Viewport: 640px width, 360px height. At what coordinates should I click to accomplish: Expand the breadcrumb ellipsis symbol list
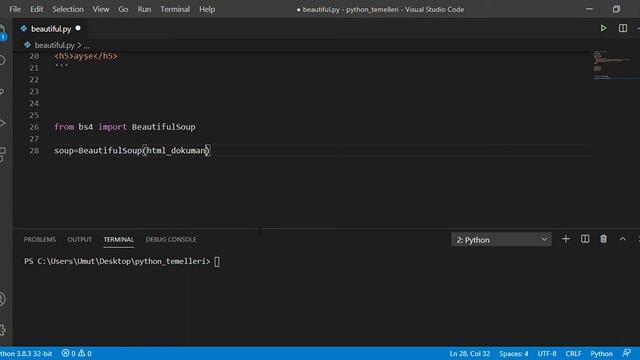[x=87, y=45]
